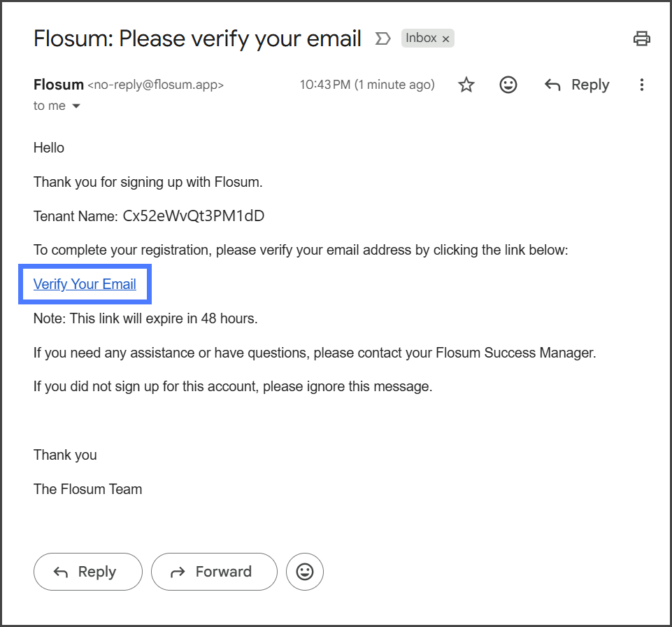This screenshot has height=627, width=672.
Task: Open the More options three-dot menu
Action: (642, 85)
